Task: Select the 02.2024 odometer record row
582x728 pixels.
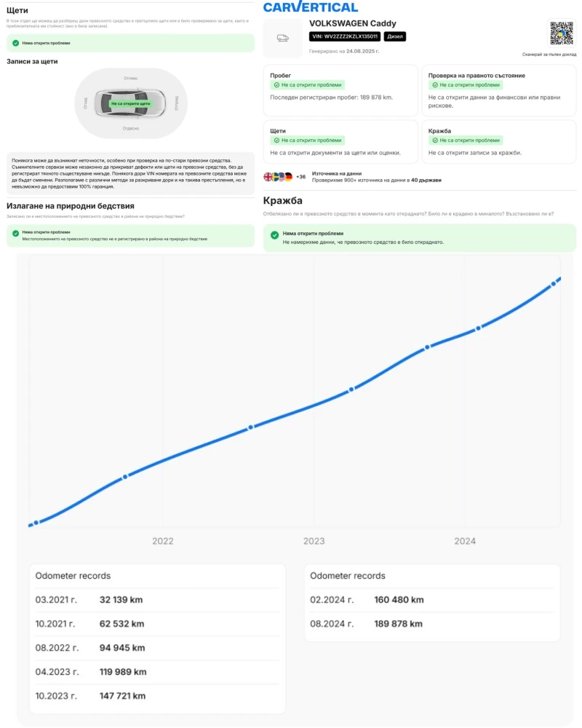Action: coord(431,600)
